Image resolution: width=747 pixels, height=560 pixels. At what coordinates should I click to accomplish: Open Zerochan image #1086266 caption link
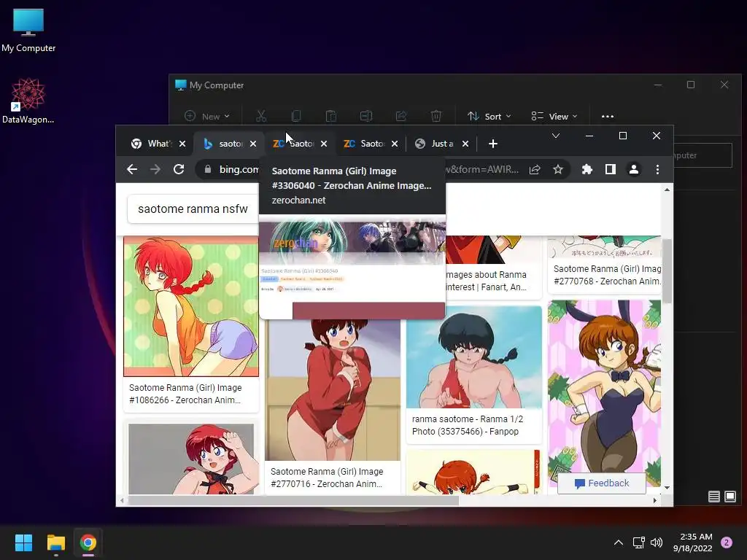[185, 394]
